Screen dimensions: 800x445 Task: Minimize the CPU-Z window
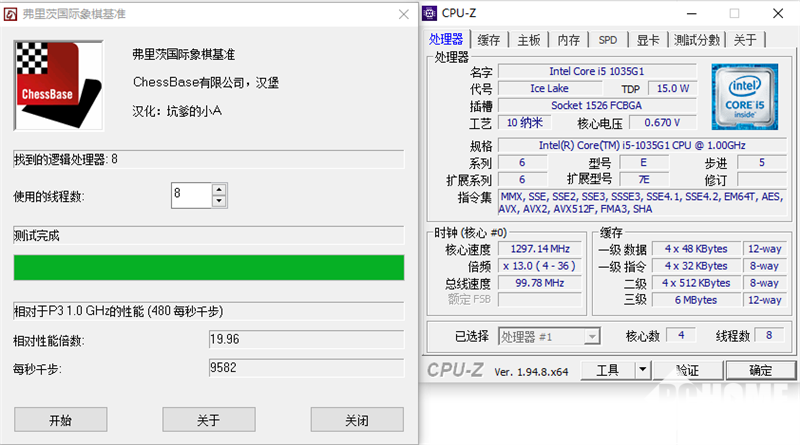(692, 14)
